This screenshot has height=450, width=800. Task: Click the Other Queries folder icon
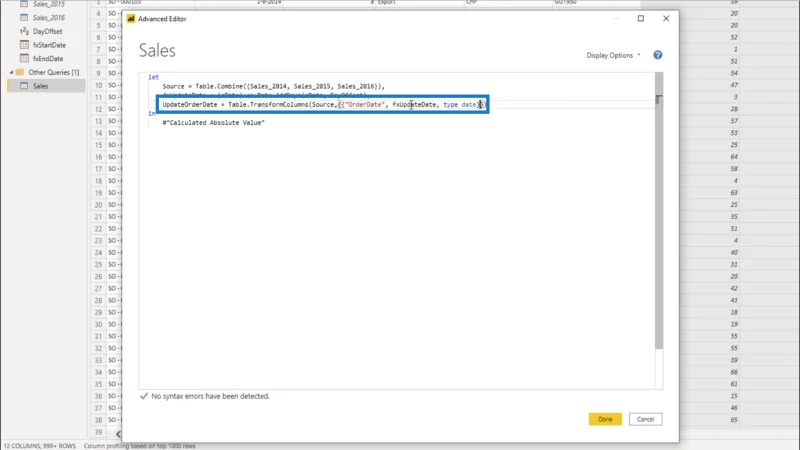coord(20,72)
